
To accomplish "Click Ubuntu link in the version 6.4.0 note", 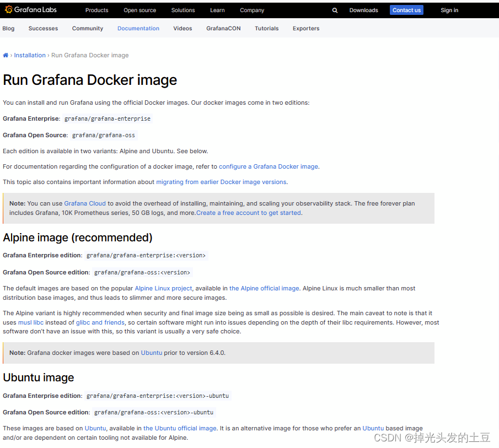I will coord(152,353).
